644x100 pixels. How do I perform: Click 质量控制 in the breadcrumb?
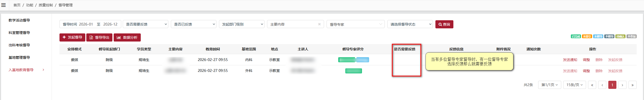(x=46, y=5)
